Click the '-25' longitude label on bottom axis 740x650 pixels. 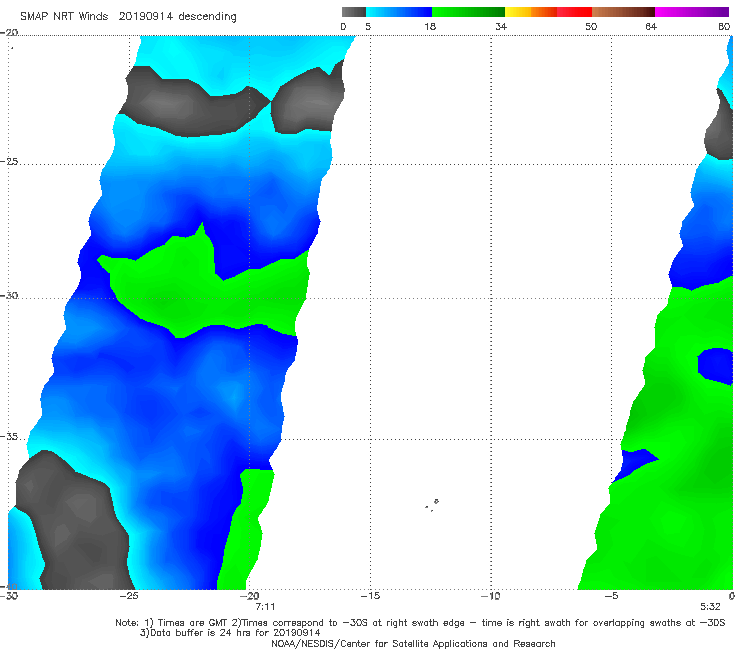129,596
